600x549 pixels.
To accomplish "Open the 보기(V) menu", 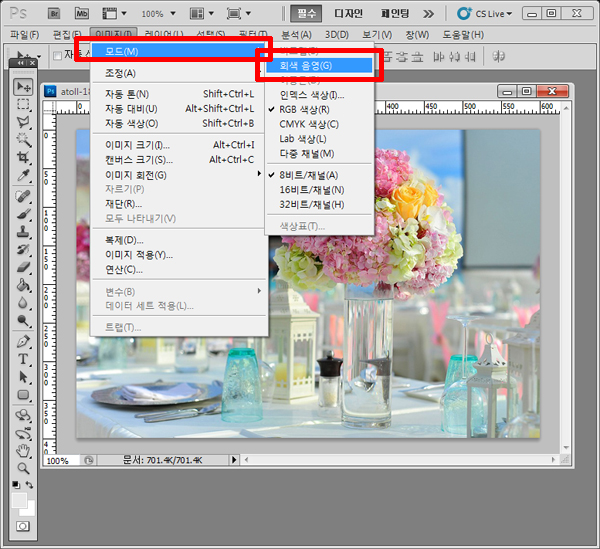I will (x=376, y=35).
